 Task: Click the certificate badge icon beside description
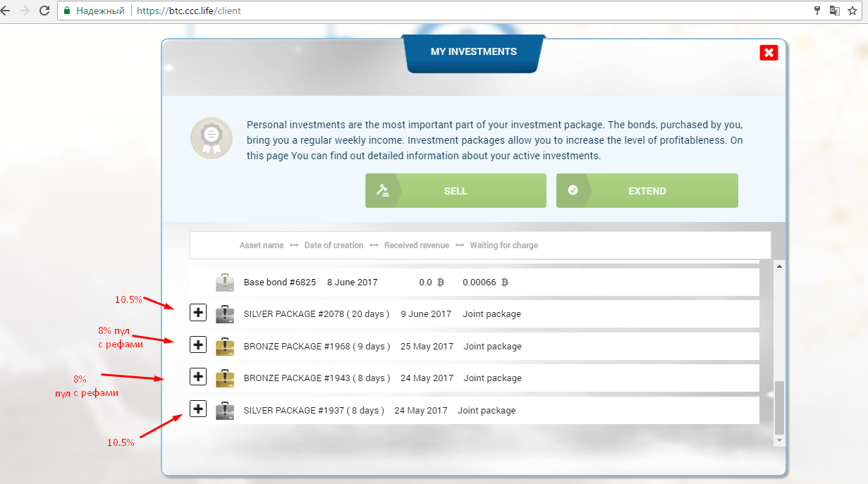pyautogui.click(x=211, y=138)
